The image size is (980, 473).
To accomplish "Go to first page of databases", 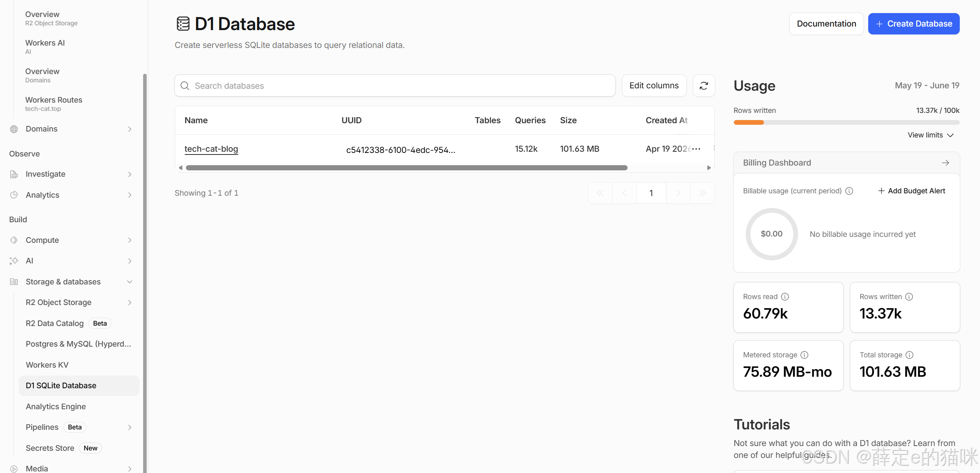I will 600,193.
